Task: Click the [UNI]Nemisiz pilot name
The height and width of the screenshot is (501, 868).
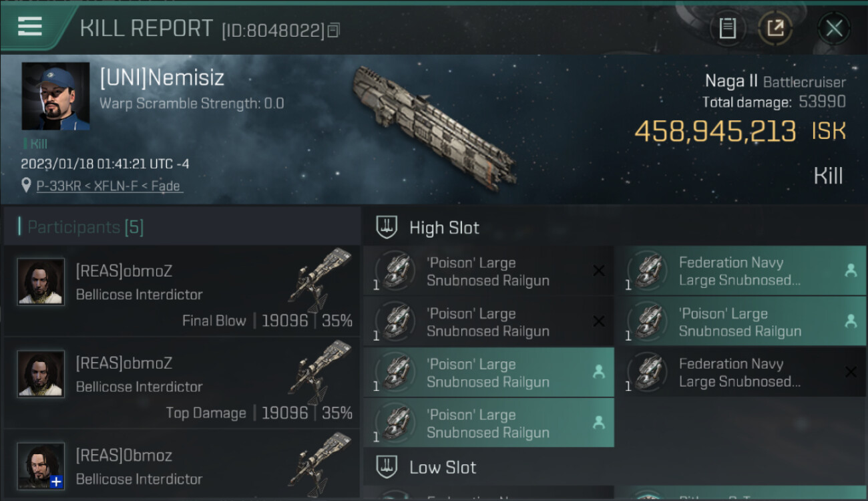Action: [x=162, y=77]
